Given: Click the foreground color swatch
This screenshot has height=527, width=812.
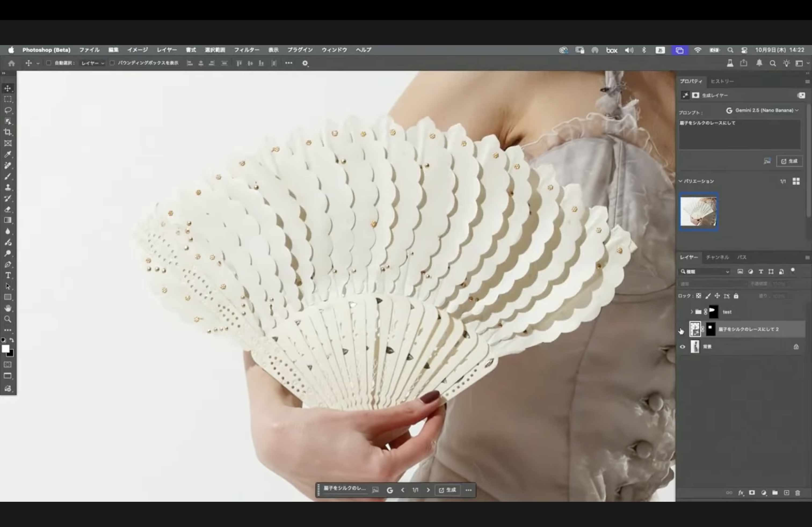Looking at the screenshot, I should coord(5,349).
